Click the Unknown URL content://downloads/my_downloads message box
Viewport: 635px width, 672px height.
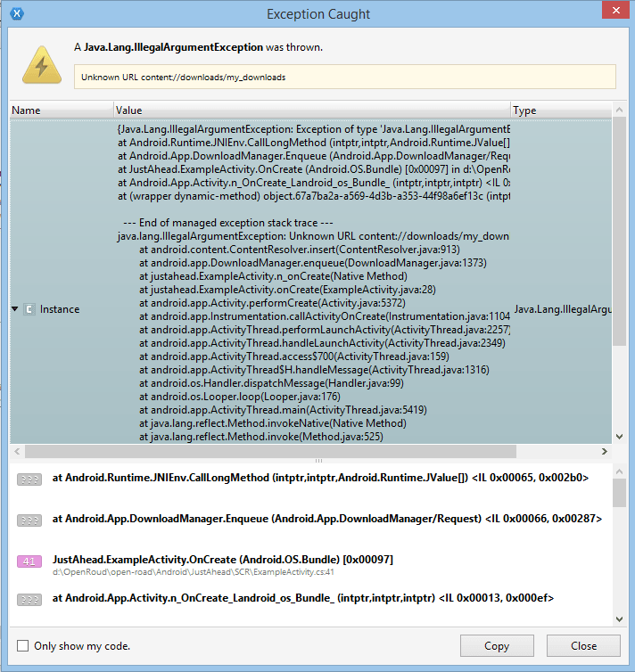345,78
